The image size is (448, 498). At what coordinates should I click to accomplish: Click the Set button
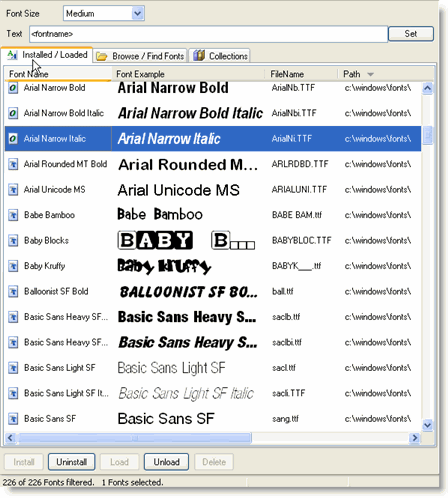point(411,34)
